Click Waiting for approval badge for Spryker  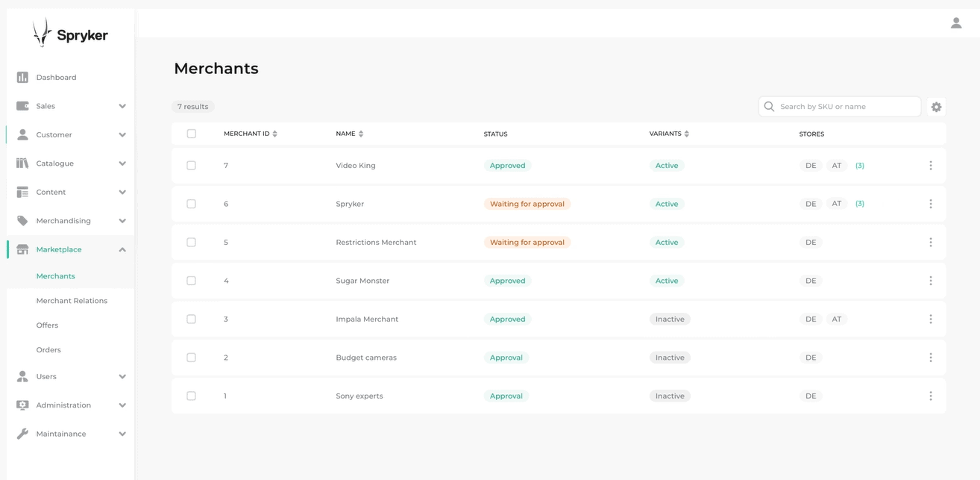[x=527, y=204]
